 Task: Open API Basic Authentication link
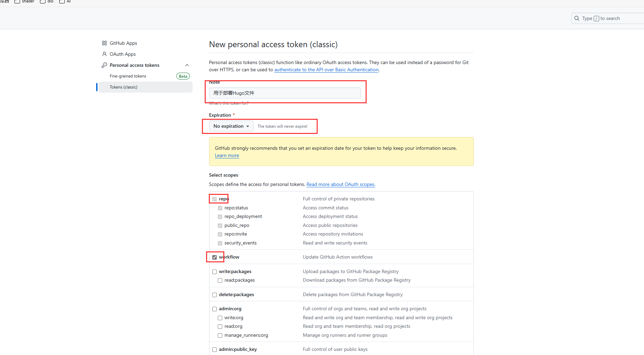[326, 70]
